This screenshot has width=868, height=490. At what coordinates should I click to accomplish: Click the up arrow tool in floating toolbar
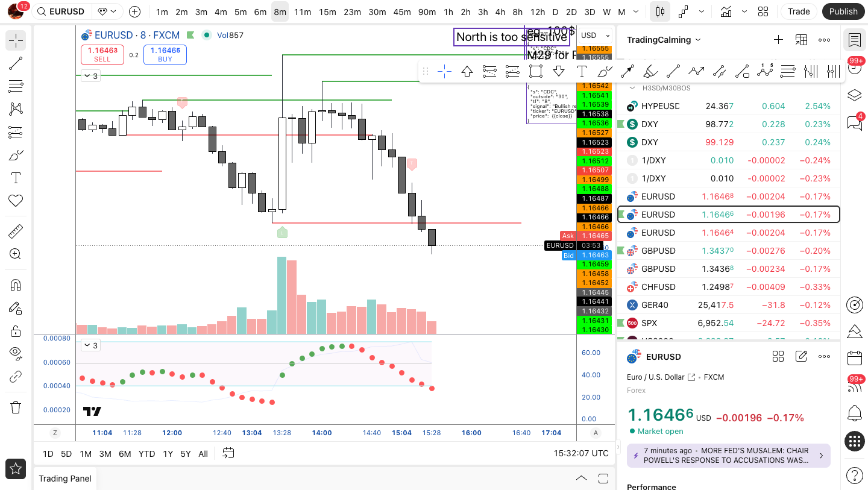point(467,71)
